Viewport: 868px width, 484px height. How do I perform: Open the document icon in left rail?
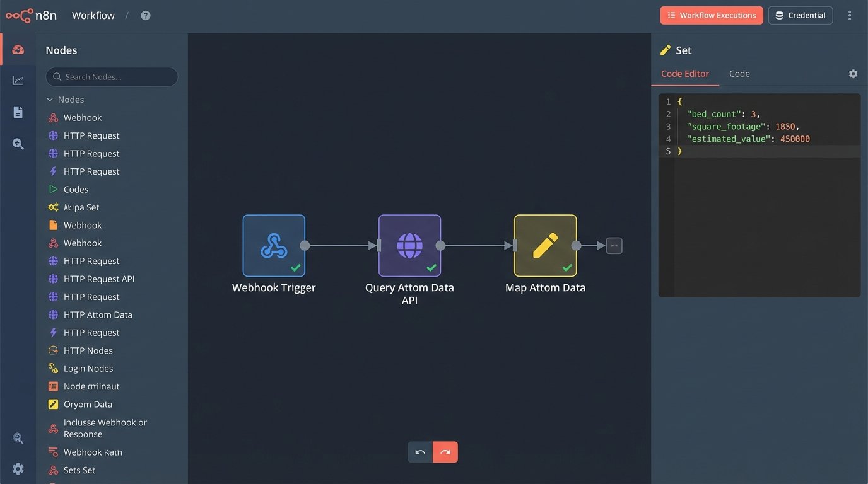[18, 111]
